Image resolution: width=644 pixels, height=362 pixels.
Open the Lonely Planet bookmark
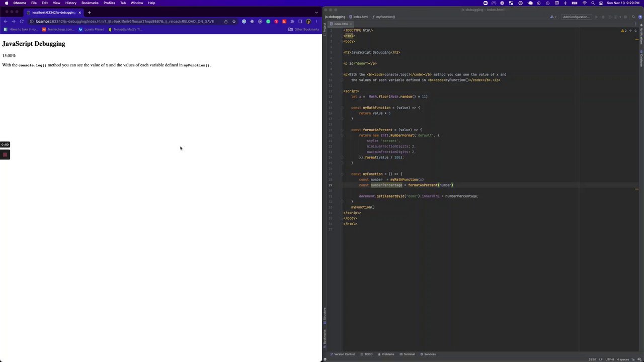(91, 29)
